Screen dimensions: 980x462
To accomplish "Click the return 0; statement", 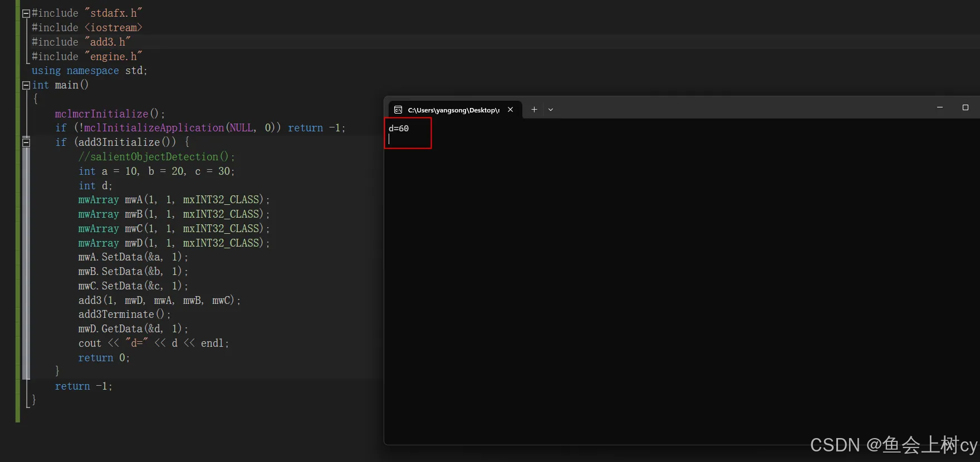I will coord(104,358).
